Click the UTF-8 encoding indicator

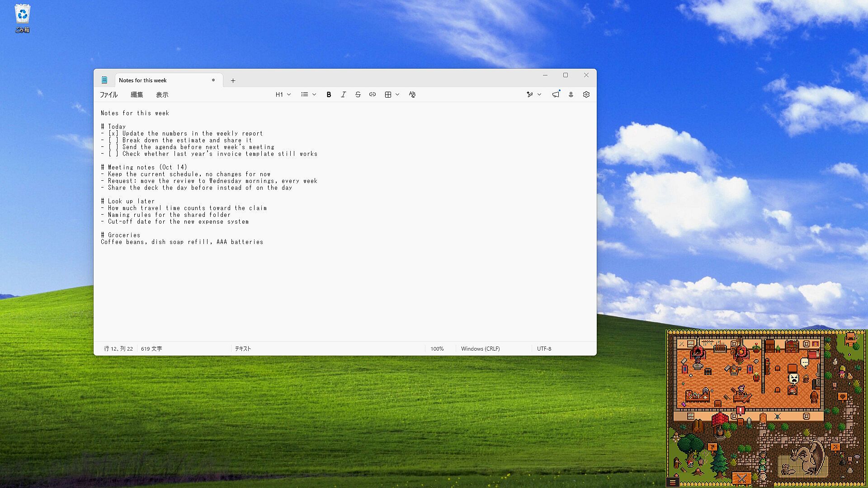pos(544,348)
